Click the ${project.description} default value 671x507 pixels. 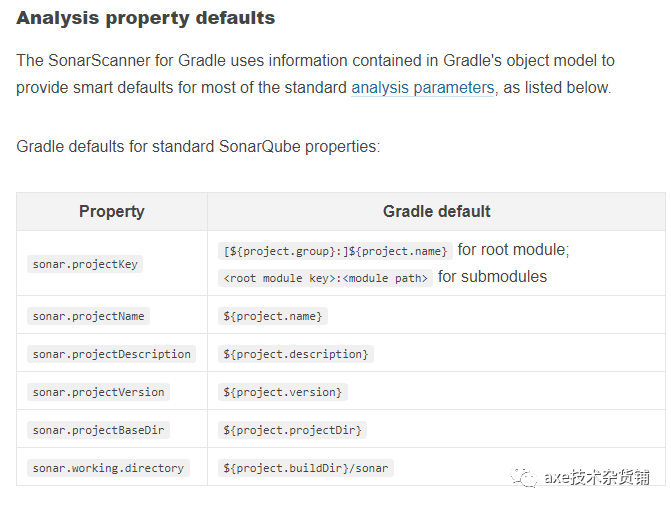click(x=296, y=354)
